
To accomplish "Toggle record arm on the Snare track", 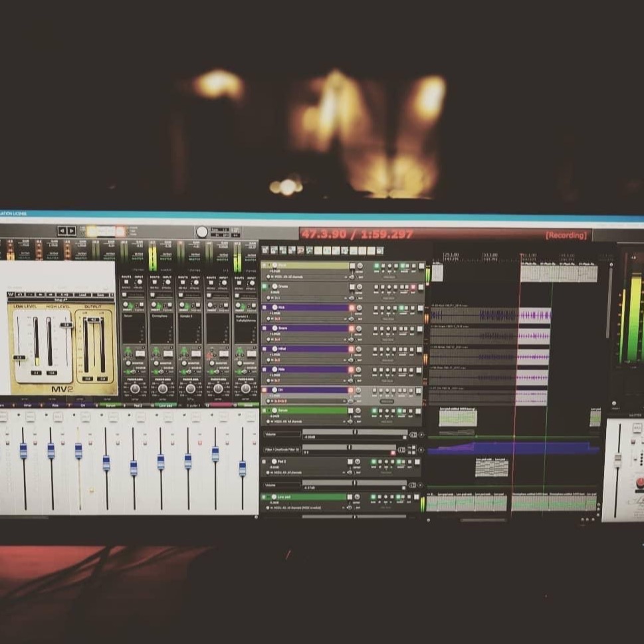I will (352, 328).
